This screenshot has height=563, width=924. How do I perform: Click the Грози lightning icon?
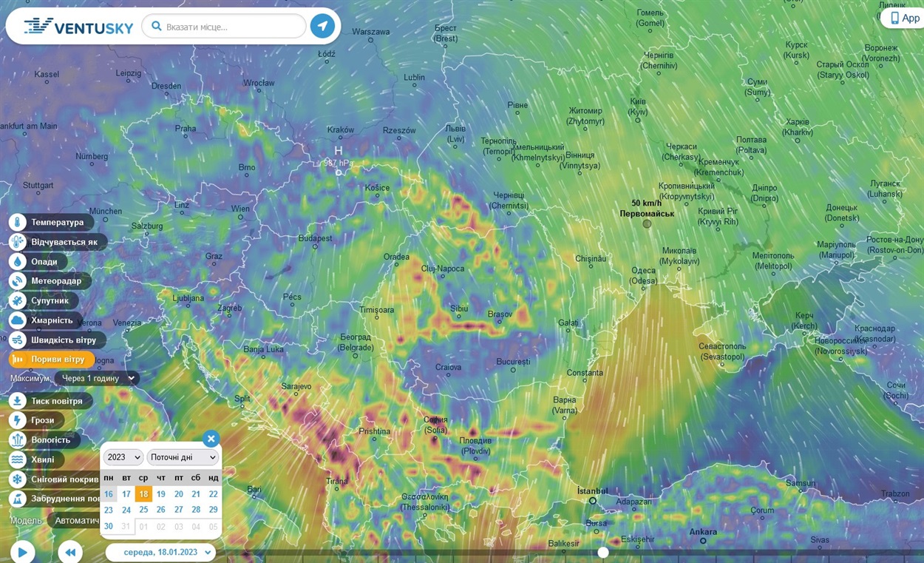pyautogui.click(x=18, y=420)
